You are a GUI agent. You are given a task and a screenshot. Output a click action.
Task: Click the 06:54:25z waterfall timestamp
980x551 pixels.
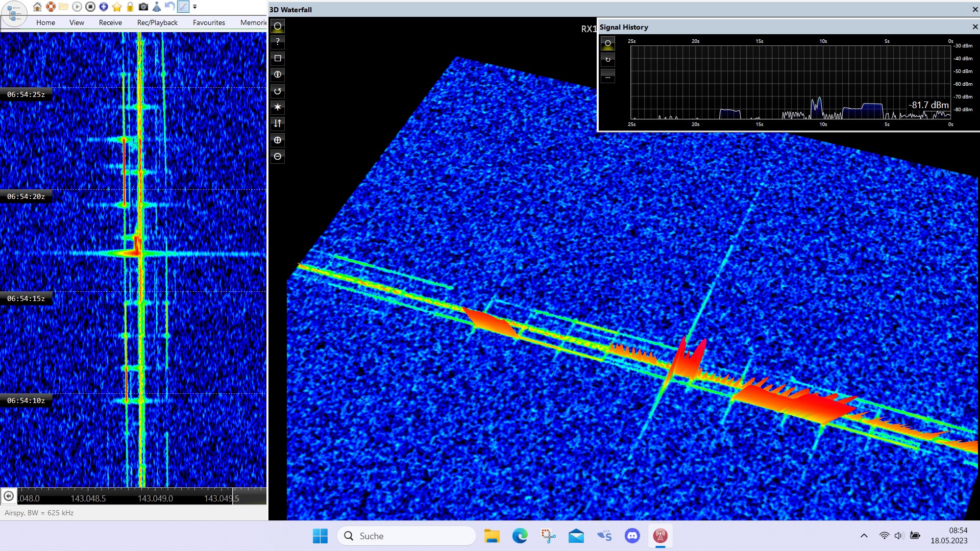26,94
